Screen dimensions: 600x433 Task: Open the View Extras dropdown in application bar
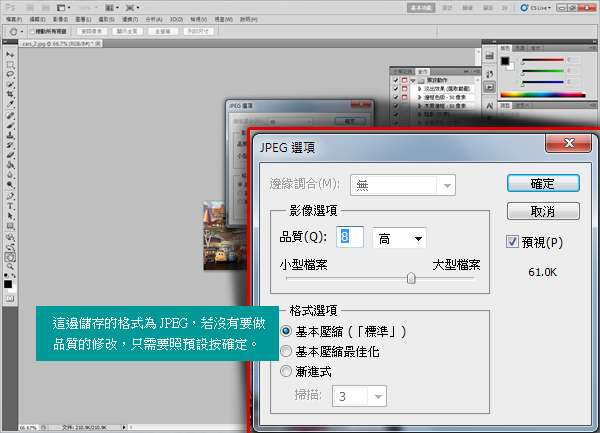coord(64,8)
